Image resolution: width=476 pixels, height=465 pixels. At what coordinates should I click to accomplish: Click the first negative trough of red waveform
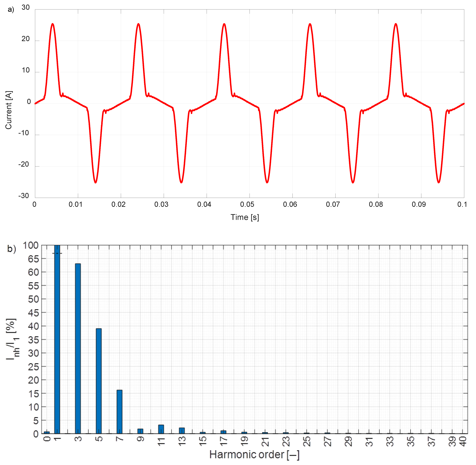pos(95,182)
